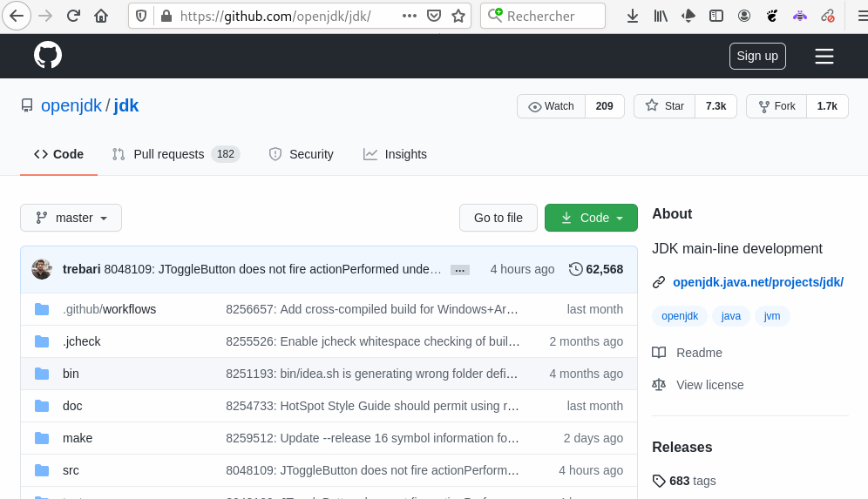
Task: Open commit 8251193 bin/idea.sh message
Action: click(x=371, y=374)
